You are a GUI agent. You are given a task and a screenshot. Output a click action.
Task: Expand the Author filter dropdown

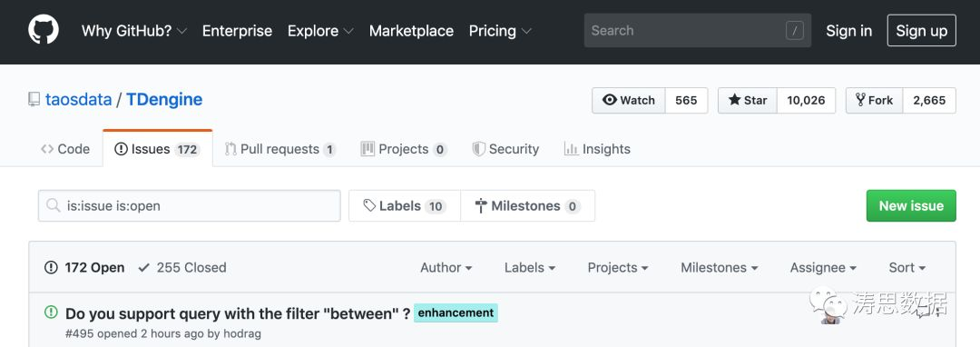point(446,268)
